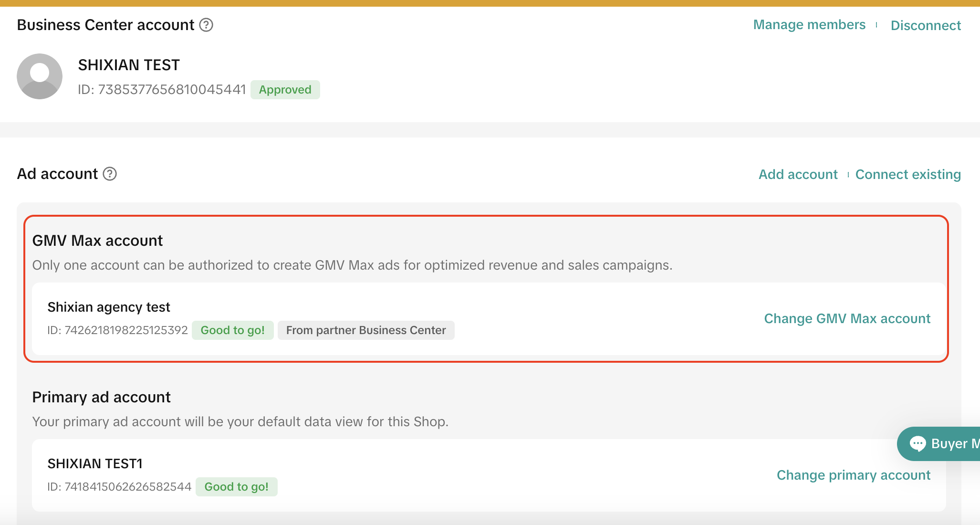Disconnect the Business Center account

pyautogui.click(x=926, y=25)
